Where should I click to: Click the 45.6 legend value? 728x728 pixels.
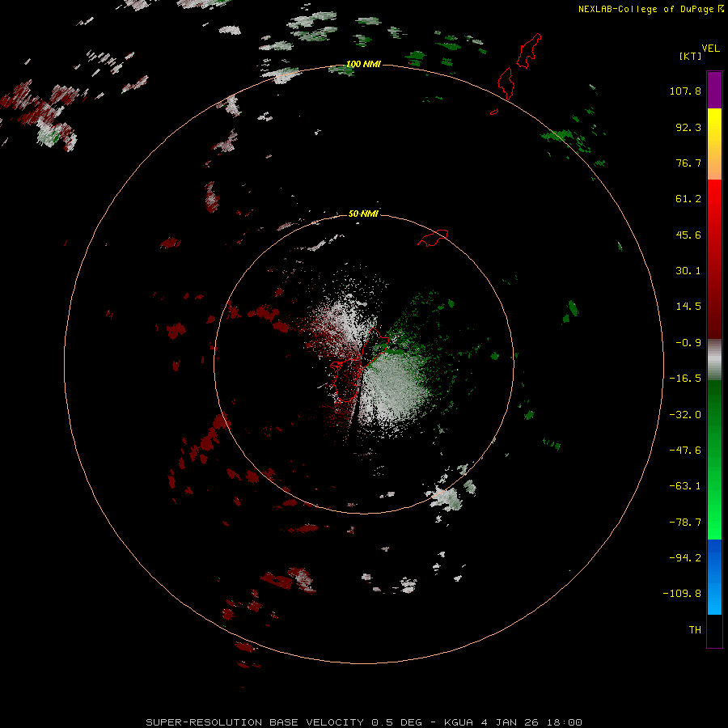688,235
